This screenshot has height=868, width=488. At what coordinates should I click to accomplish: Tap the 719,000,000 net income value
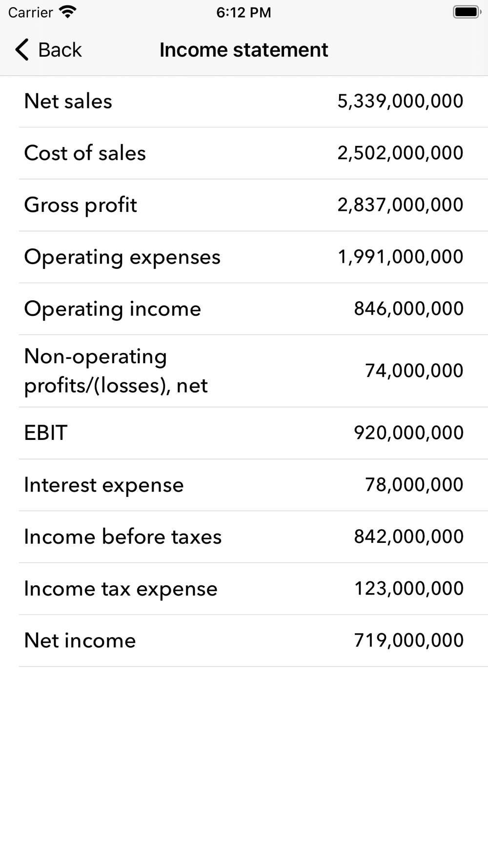(x=408, y=641)
